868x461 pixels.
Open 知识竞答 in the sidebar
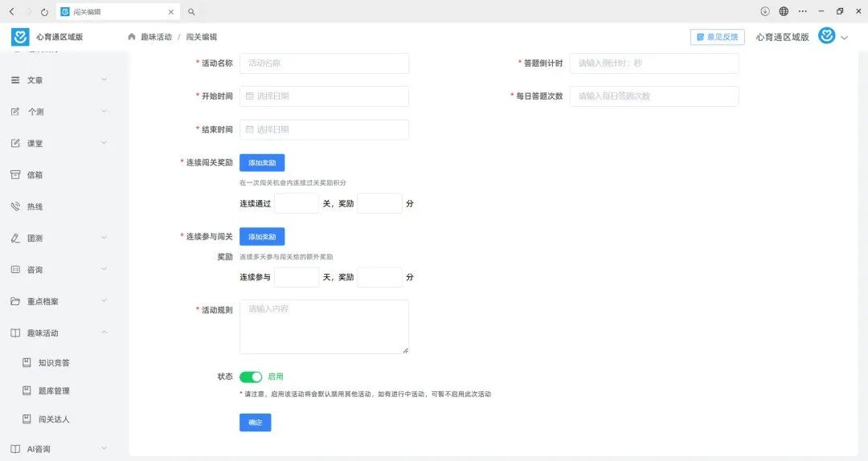click(54, 362)
